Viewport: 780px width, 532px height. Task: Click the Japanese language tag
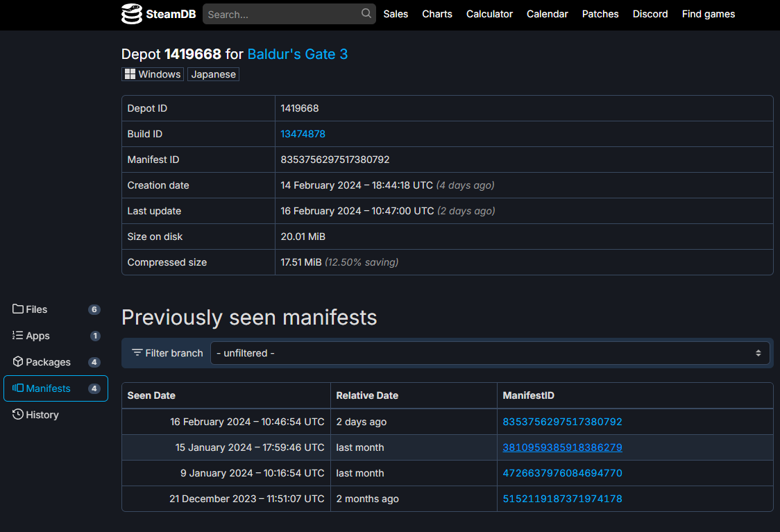(214, 74)
